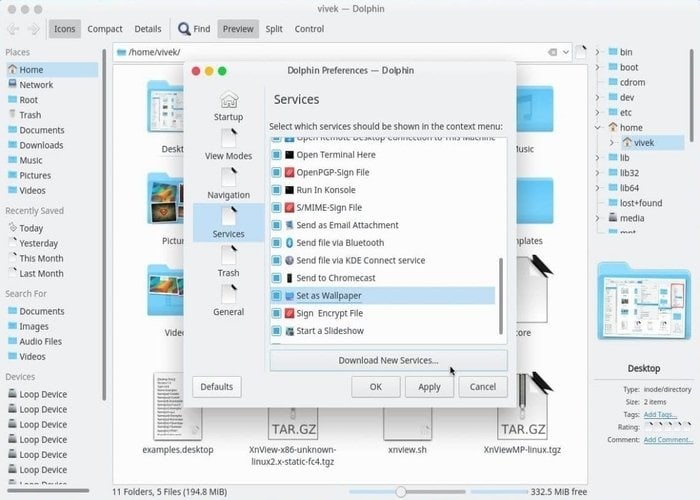
Task: Confirm preferences with OK
Action: (x=375, y=387)
